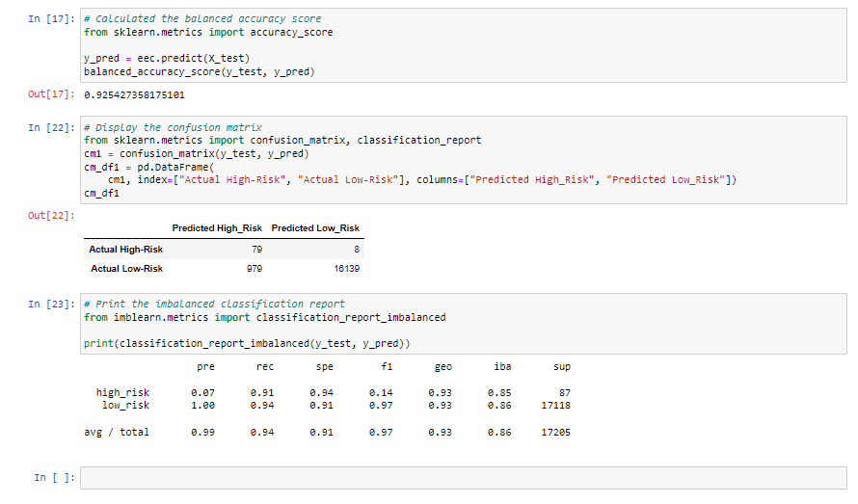The width and height of the screenshot is (858, 504).
Task: Click the empty code cell at bottom
Action: pos(463,478)
